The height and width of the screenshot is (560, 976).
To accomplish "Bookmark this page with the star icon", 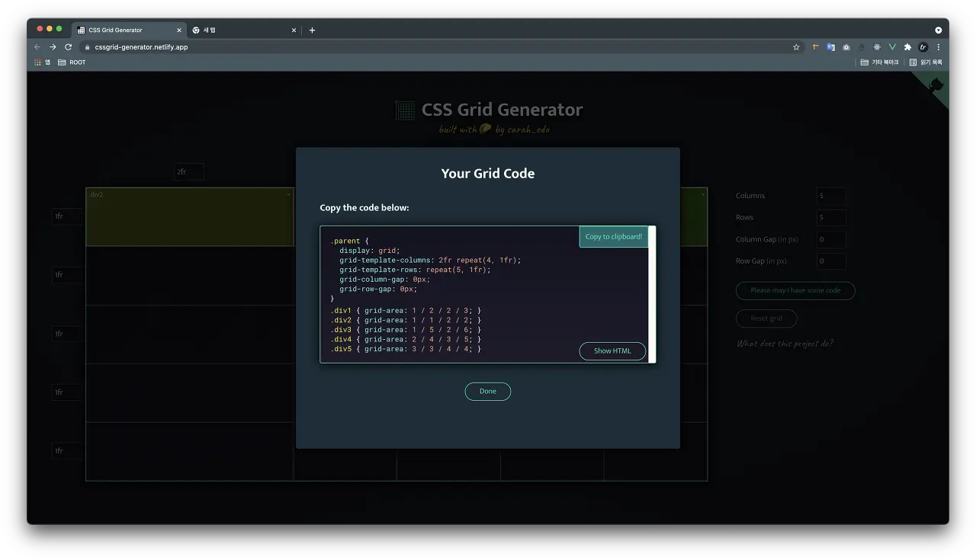I will coord(796,47).
